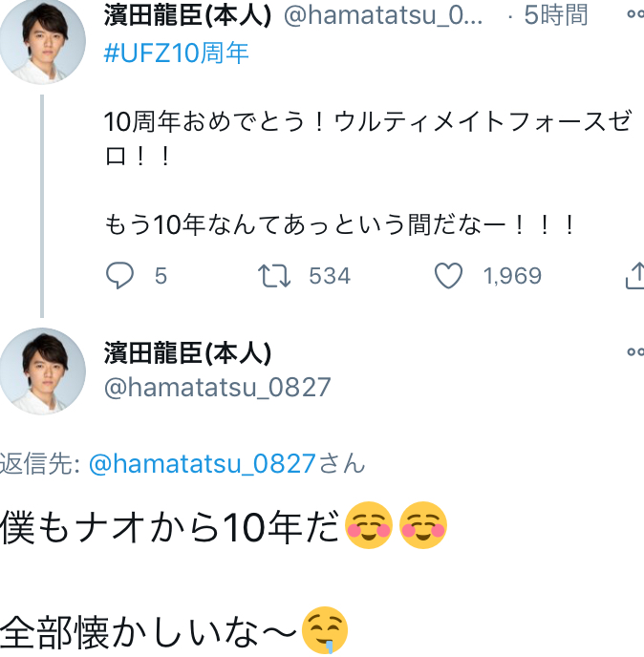Screen dimensions: 644x657
Task: Tap the 濱田龍臣(本人) name on the top tweet
Action: (187, 15)
